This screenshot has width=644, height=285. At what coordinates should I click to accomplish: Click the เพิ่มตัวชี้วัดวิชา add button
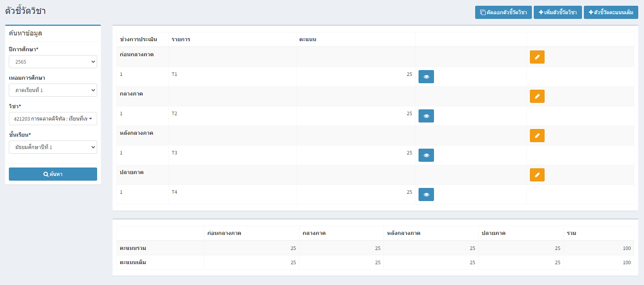point(558,12)
